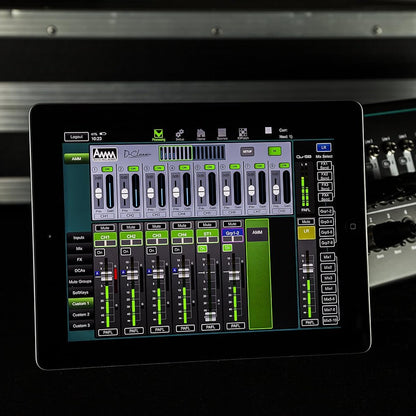Viewport: 416px width, 416px height.
Task: Open the Scenes icon
Action: click(x=222, y=133)
